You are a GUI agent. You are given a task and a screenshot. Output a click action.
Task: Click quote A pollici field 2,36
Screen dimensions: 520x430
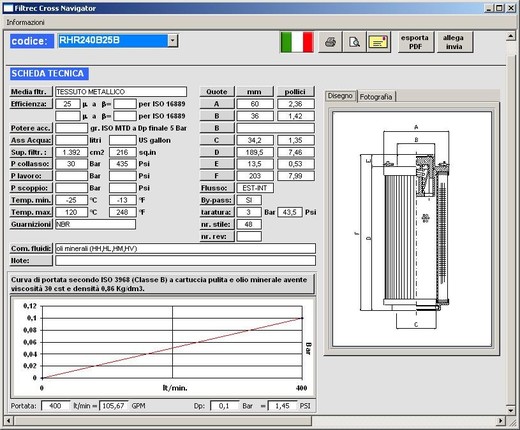point(296,104)
